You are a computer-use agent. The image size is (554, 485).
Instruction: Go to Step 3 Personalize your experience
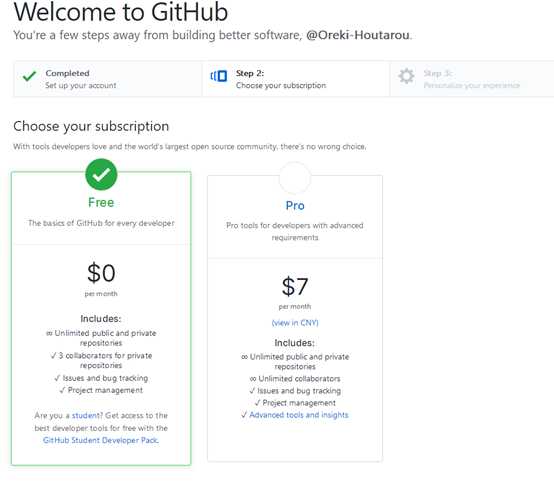coord(472,79)
